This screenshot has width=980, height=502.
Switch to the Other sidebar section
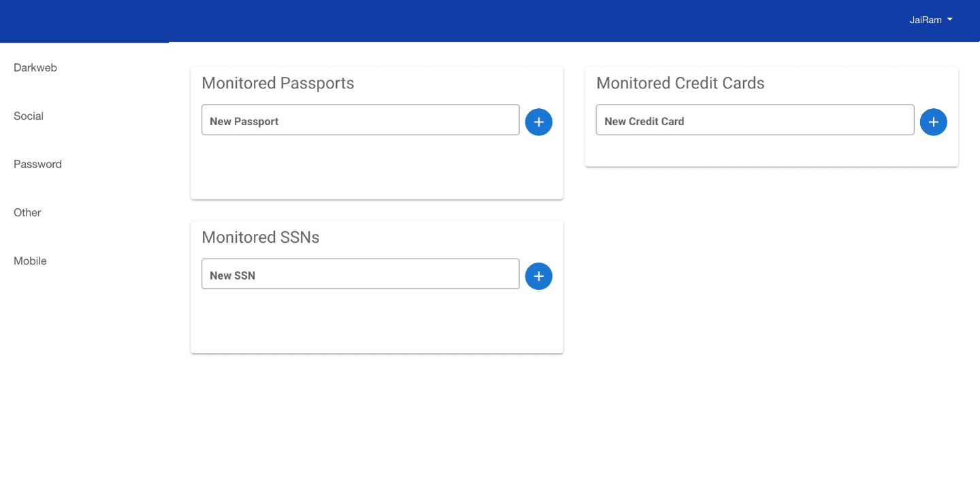[27, 213]
